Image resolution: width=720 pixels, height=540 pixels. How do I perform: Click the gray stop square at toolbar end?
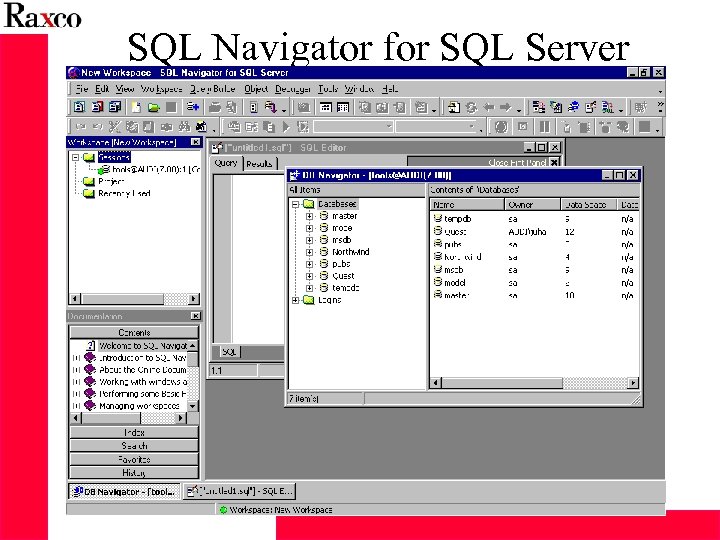645,127
